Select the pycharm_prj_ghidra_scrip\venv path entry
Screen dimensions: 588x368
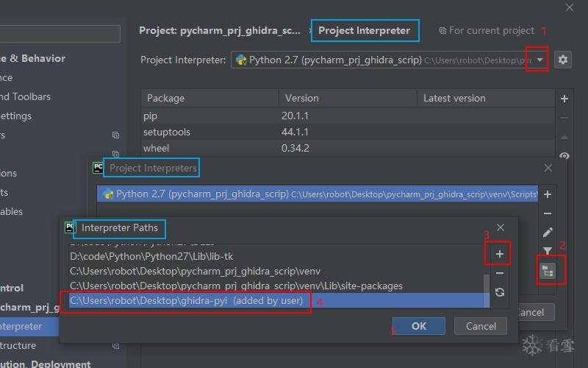click(x=276, y=271)
